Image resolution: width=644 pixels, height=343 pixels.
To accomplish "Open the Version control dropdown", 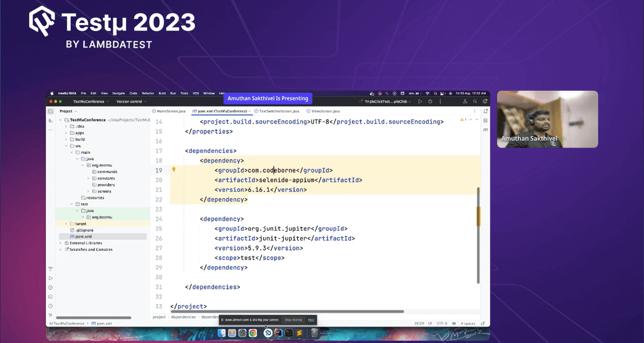I will click(132, 102).
